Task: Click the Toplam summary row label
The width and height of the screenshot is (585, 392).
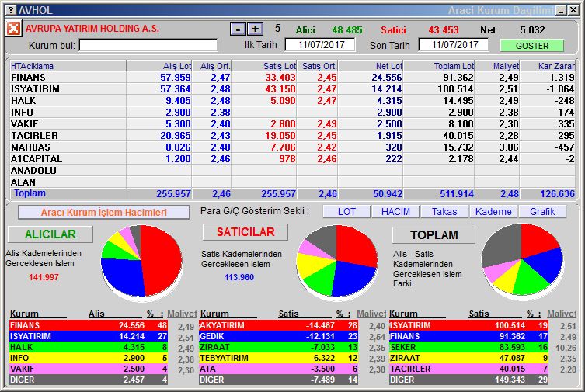Action: (30, 193)
